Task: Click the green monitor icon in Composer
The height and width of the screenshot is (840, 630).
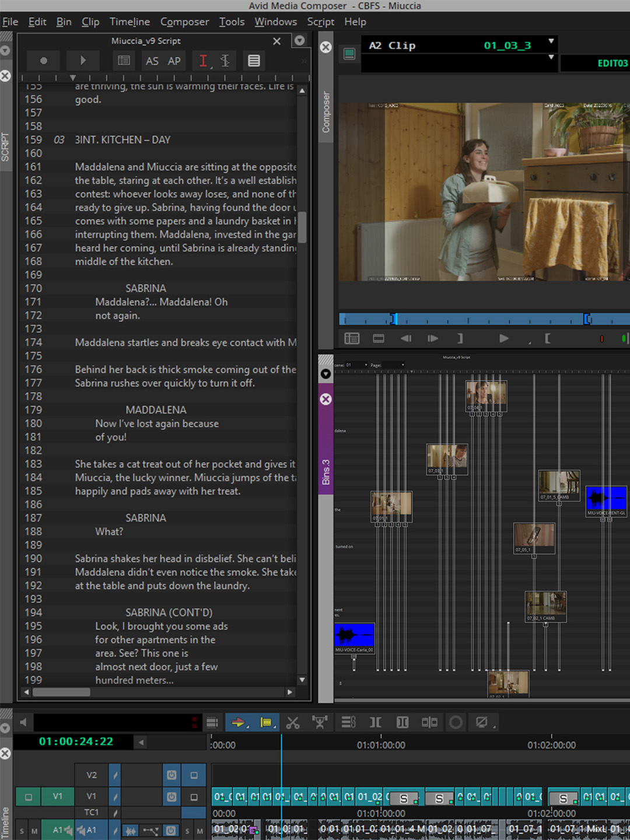Action: (349, 54)
